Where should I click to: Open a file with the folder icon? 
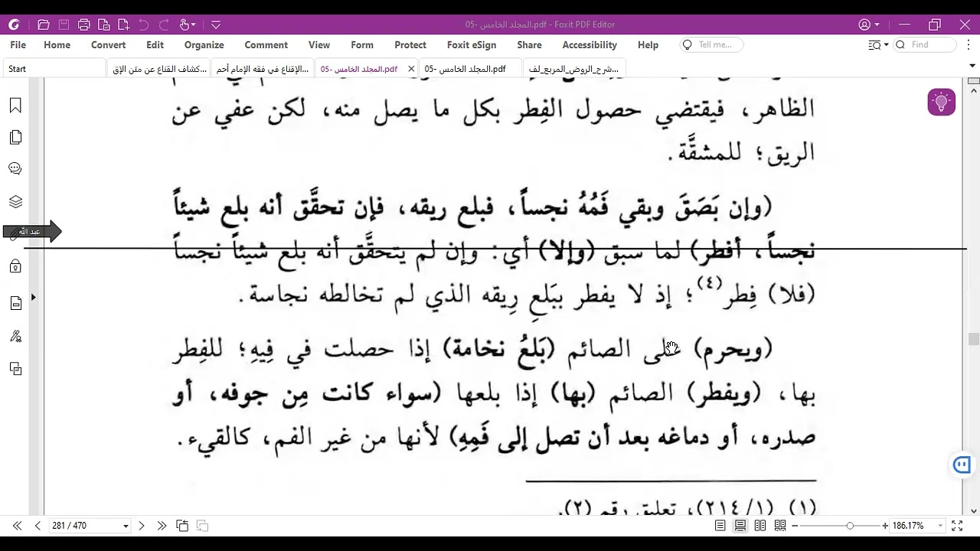pyautogui.click(x=44, y=24)
